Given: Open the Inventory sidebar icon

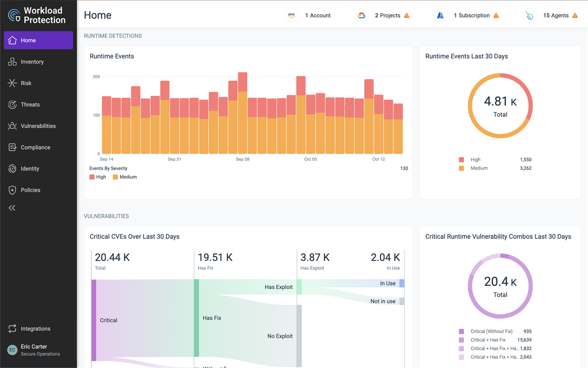Looking at the screenshot, I should coord(12,62).
